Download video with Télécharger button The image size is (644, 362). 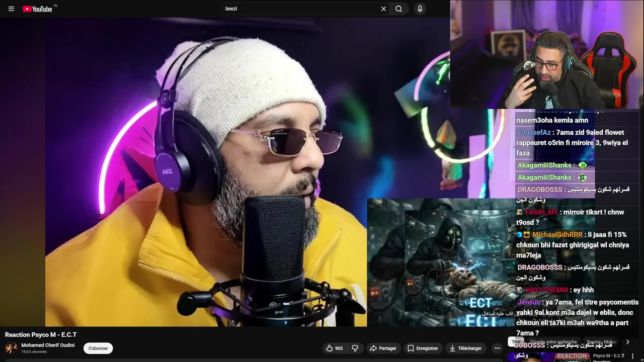(x=465, y=348)
